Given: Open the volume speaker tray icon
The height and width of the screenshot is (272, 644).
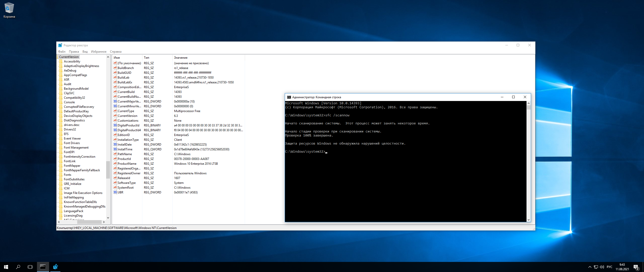Looking at the screenshot, I should pyautogui.click(x=602, y=267).
